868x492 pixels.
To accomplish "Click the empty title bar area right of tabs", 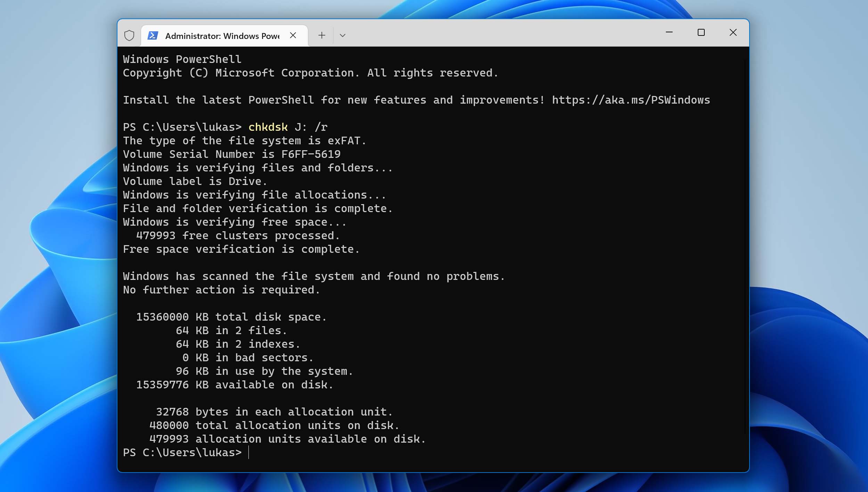I will (504, 33).
